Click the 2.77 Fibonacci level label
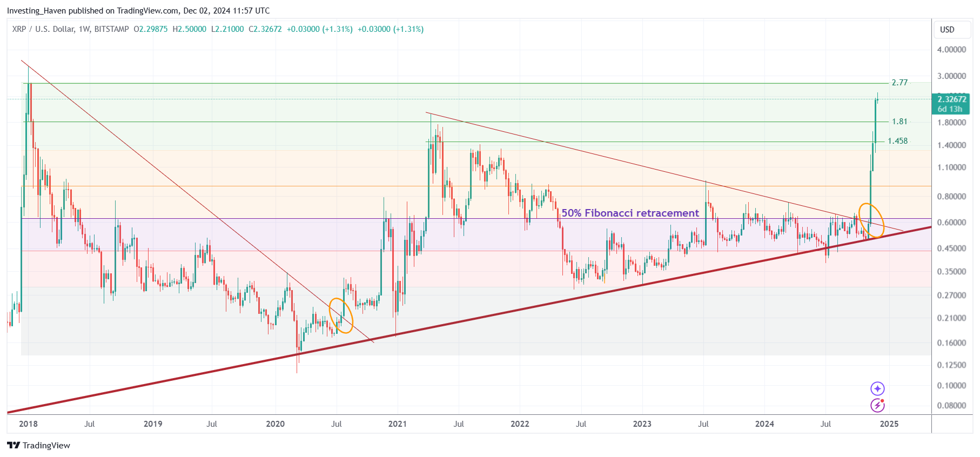This screenshot has width=980, height=457. click(x=900, y=83)
